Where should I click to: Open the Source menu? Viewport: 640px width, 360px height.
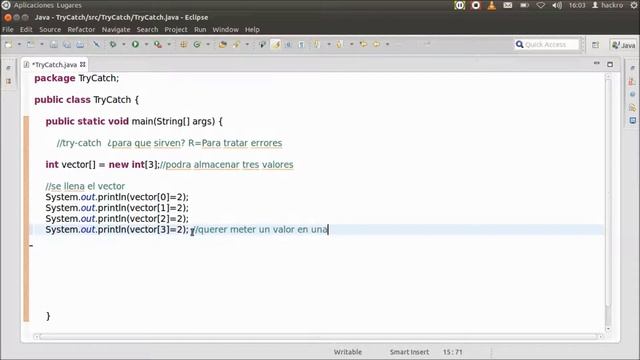coord(50,29)
